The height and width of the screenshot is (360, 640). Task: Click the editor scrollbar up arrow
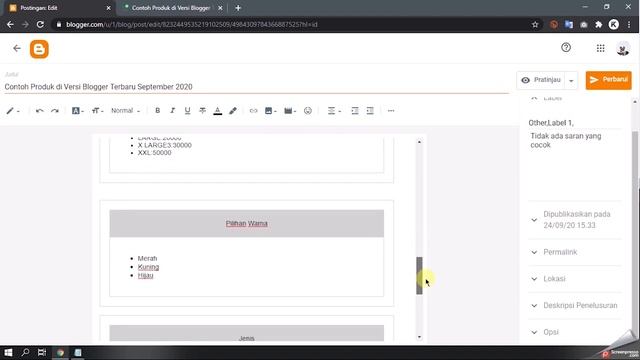[419, 142]
